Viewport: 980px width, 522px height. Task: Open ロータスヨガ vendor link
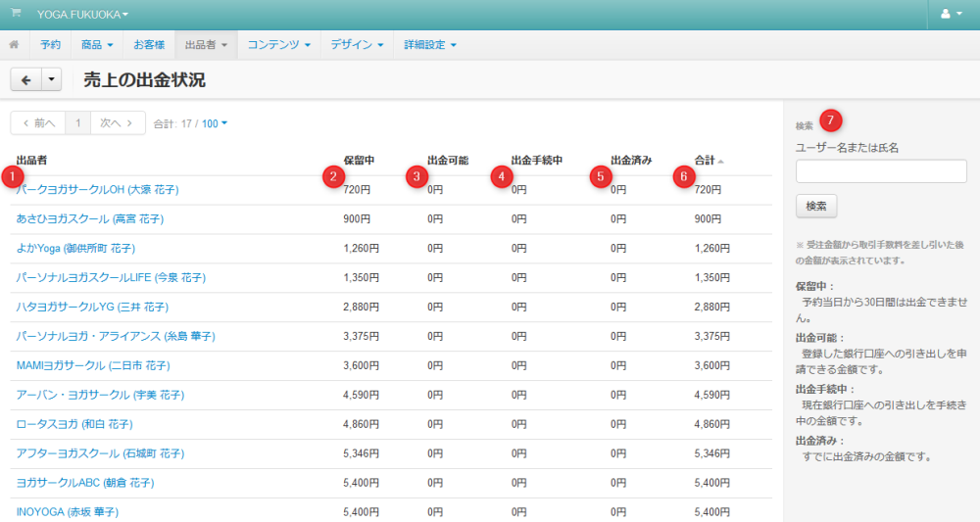pyautogui.click(x=74, y=425)
